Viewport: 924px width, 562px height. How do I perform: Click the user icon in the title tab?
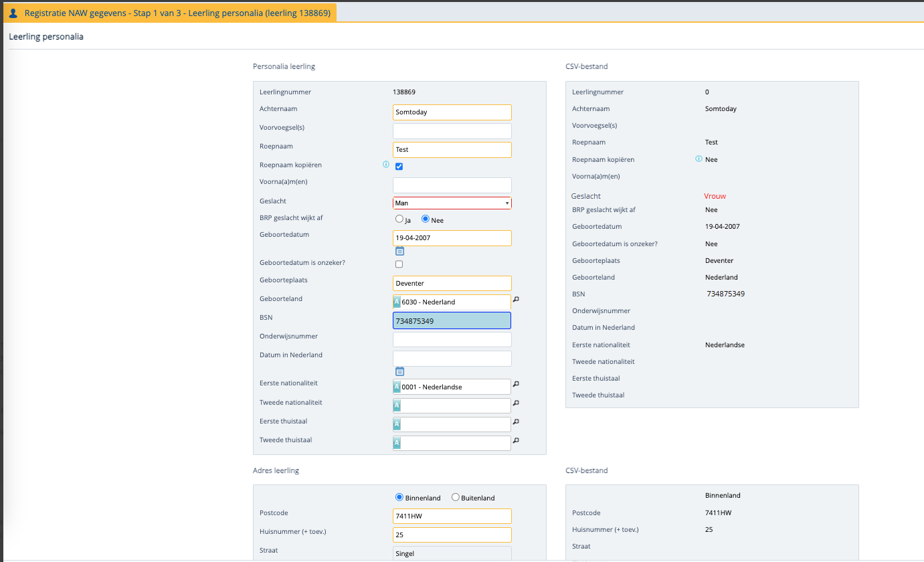click(13, 13)
